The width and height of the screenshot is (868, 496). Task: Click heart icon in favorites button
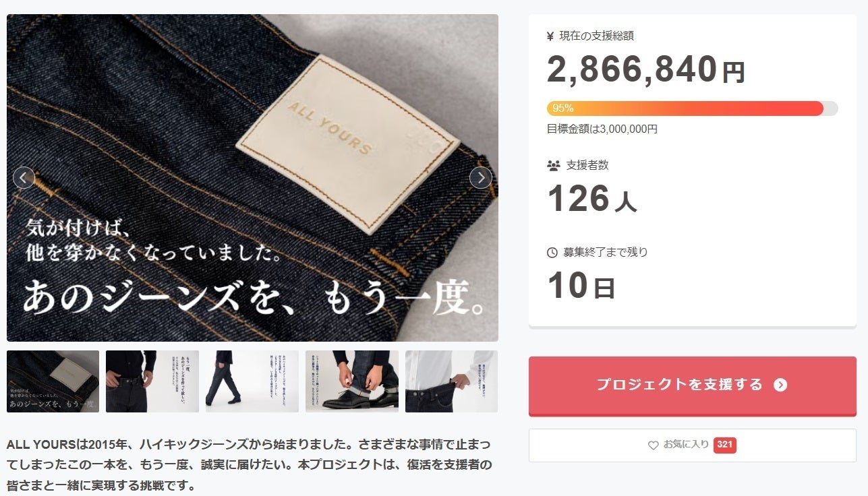653,445
